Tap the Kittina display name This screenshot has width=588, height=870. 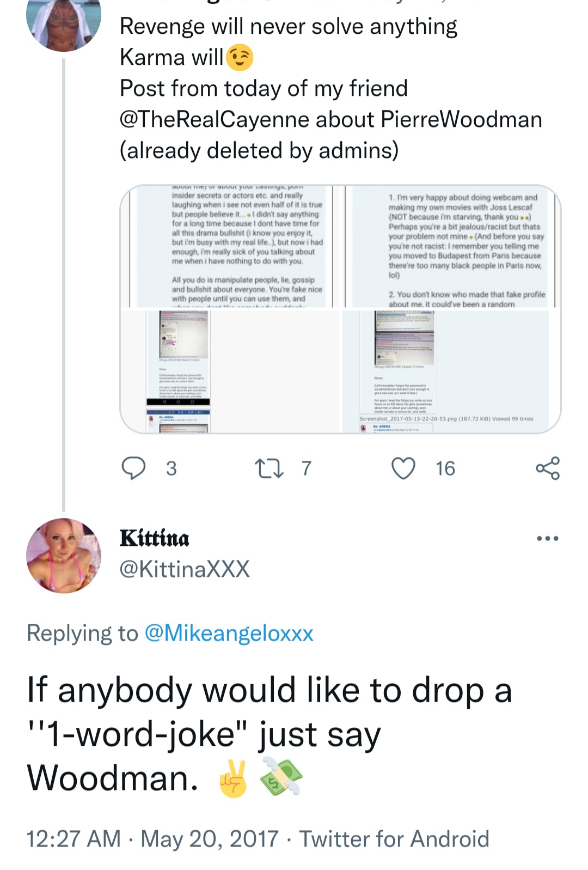click(155, 538)
